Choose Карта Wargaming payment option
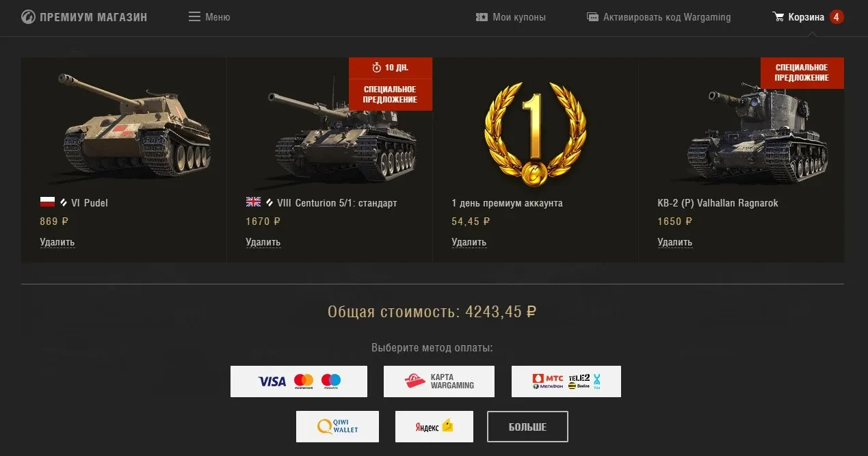This screenshot has width=868, height=456. [439, 381]
